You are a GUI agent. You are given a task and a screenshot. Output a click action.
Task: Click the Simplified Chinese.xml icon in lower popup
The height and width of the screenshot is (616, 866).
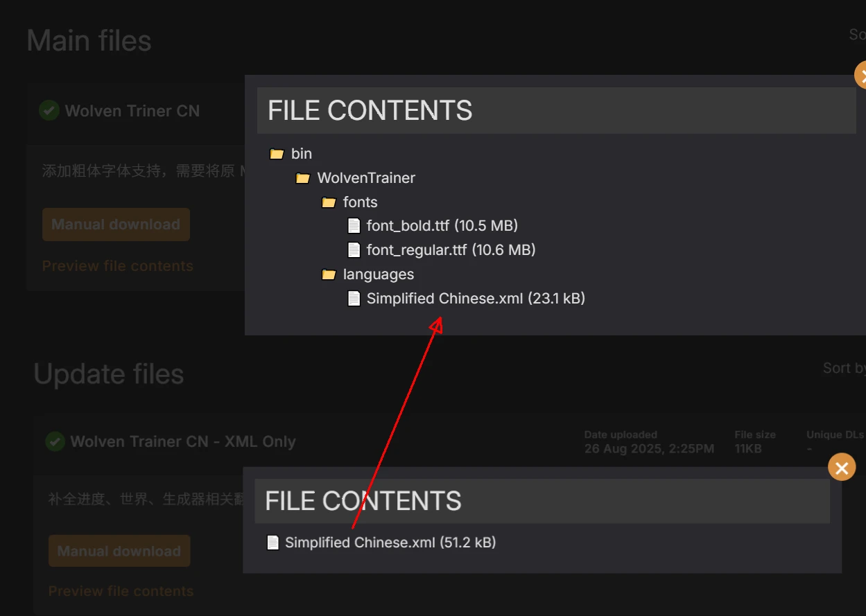(x=272, y=542)
